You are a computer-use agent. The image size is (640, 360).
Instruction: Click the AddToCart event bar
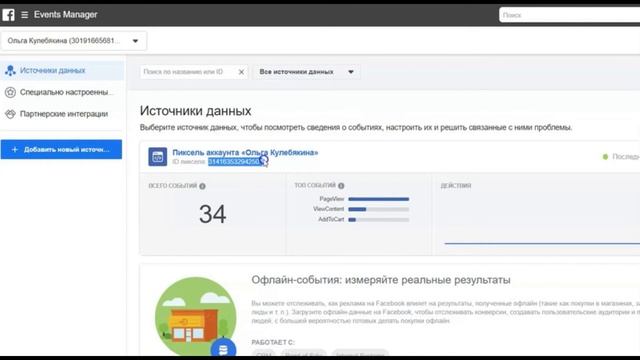coord(379,220)
